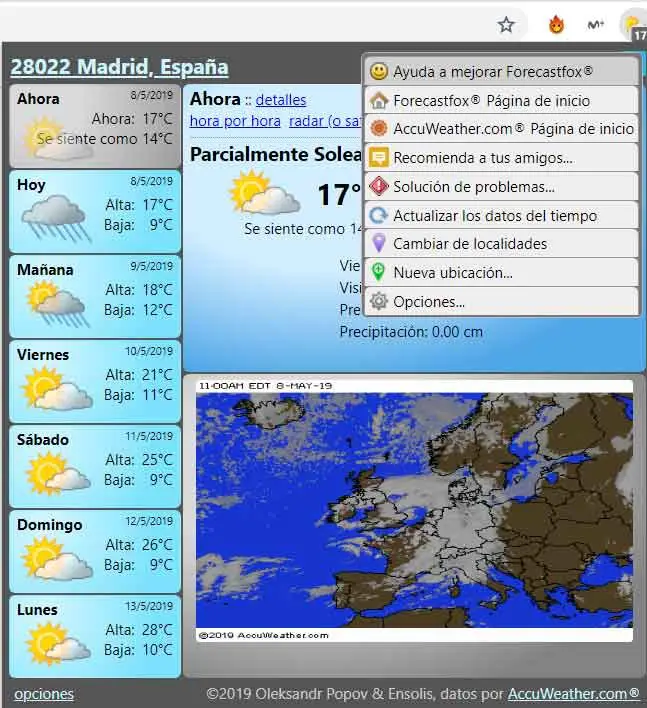Click the weather icon in the Domingo card
Viewport: 647px width, 708px height.
point(57,559)
